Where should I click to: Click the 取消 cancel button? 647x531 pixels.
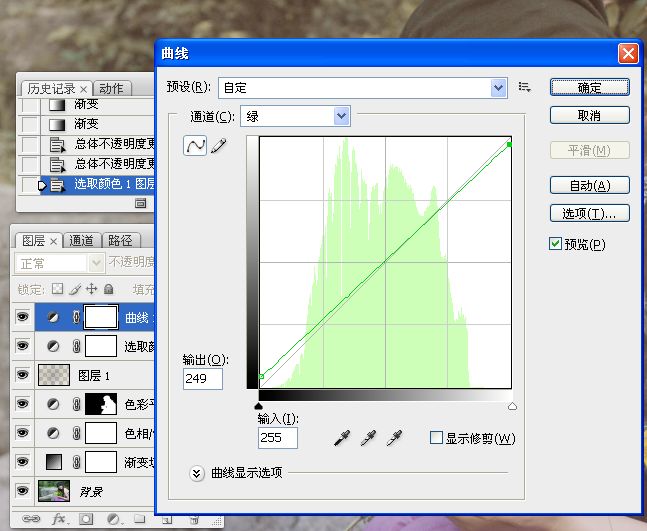click(x=590, y=115)
